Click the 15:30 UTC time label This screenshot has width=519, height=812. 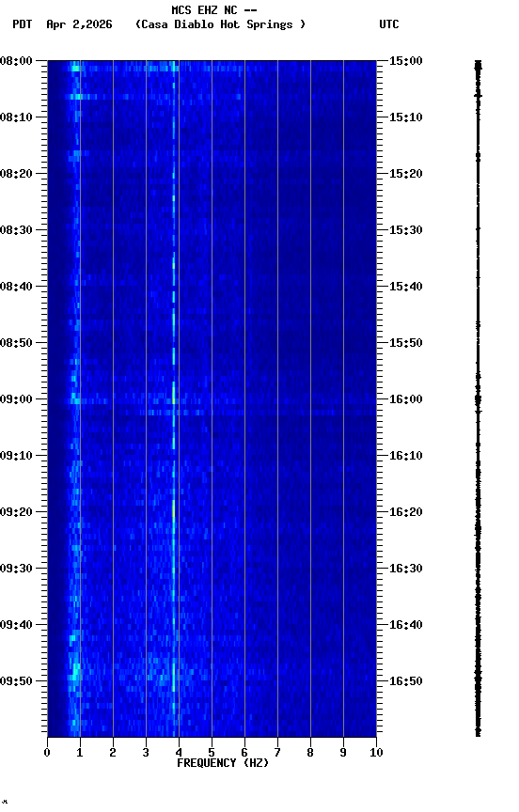(406, 230)
